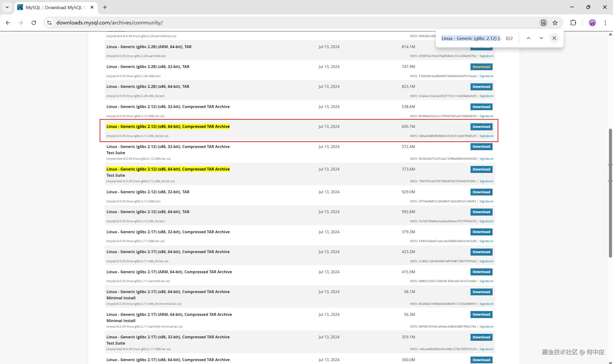Click filename mysql-test-8.0.39-linux-glibc2.28-aarch64.tar.xz
Screen dimensions: 613x364
coord(141,36)
